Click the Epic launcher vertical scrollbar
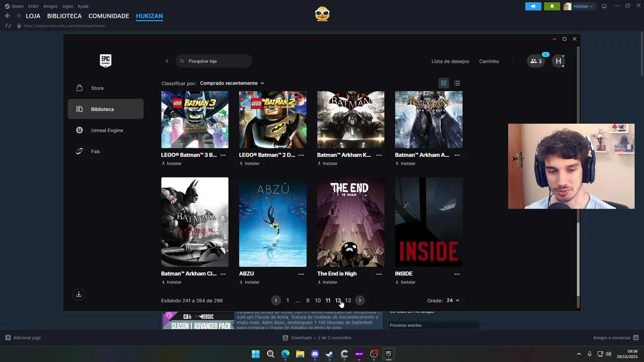The width and height of the screenshot is (644, 362). pyautogui.click(x=578, y=259)
